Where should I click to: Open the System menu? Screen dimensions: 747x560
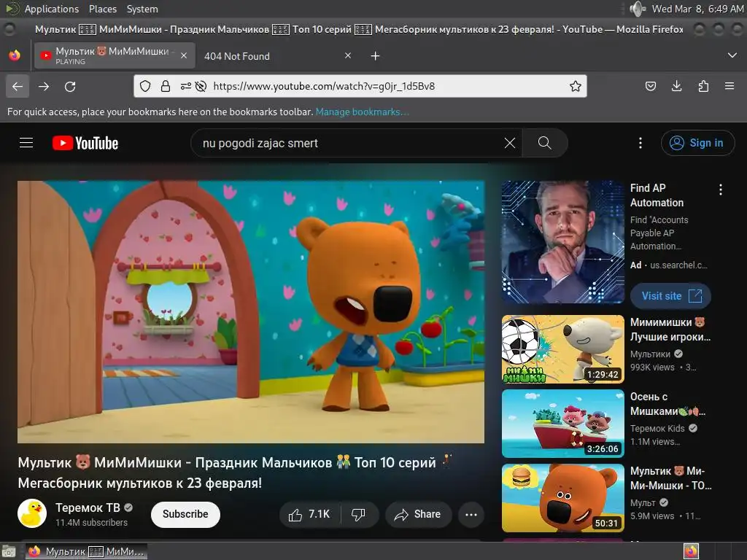[x=142, y=9]
